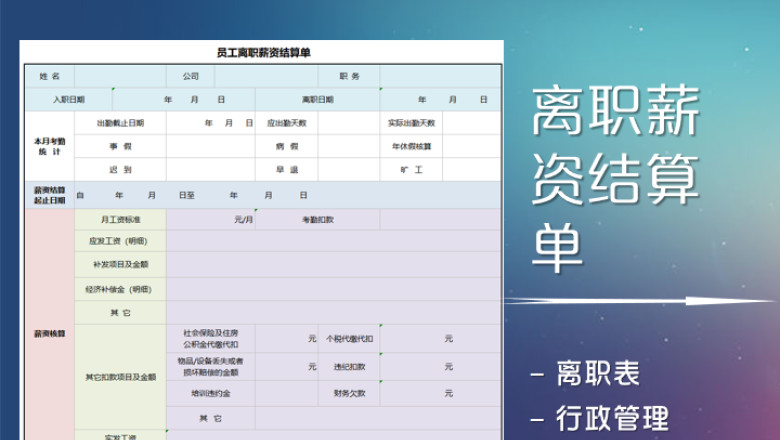Select the 迟到 cell

[x=120, y=170]
